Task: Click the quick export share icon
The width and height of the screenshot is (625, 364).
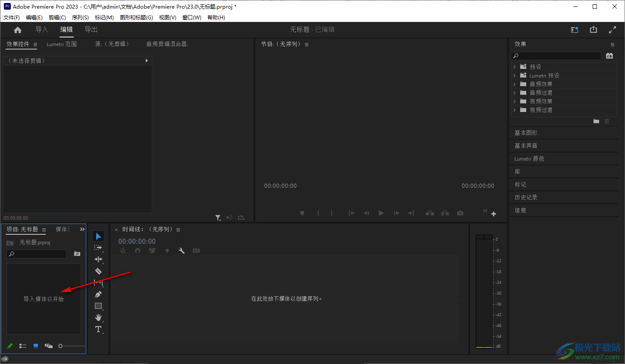Action: 594,29
